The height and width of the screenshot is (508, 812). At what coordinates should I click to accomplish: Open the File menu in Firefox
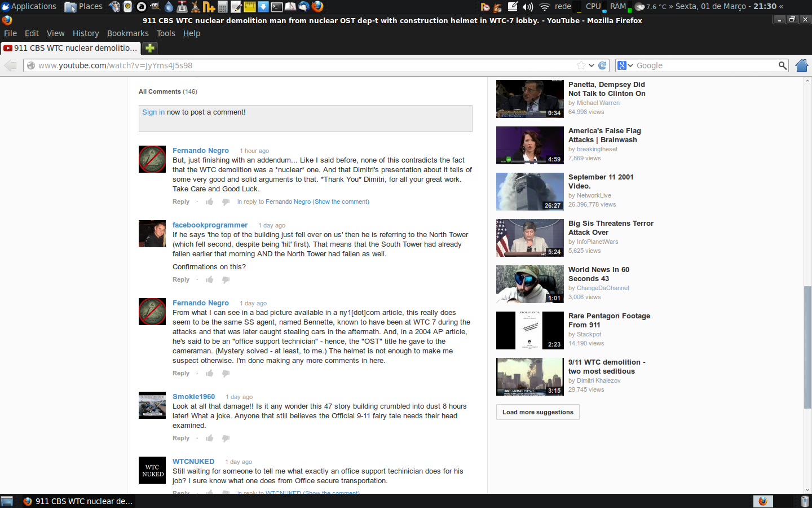[x=10, y=33]
